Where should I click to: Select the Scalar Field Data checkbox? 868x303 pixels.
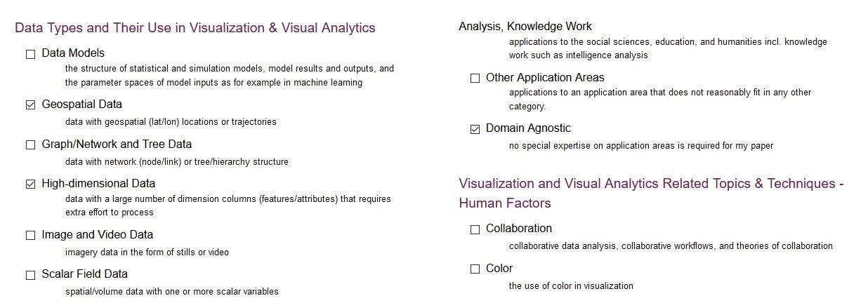pyautogui.click(x=30, y=275)
